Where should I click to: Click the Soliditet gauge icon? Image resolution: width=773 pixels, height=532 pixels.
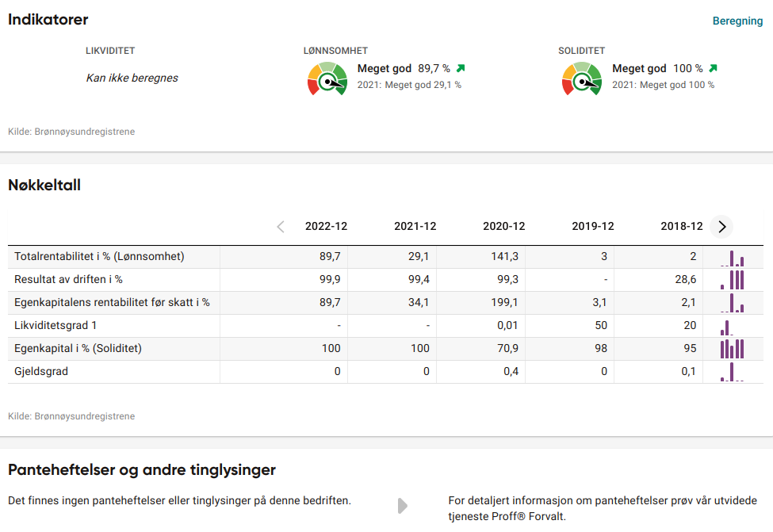(582, 79)
